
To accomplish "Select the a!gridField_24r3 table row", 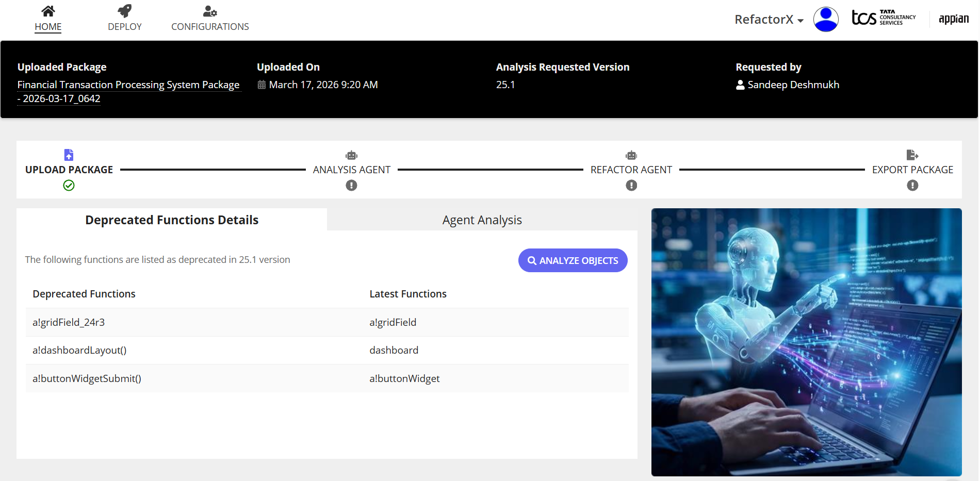I will [326, 322].
